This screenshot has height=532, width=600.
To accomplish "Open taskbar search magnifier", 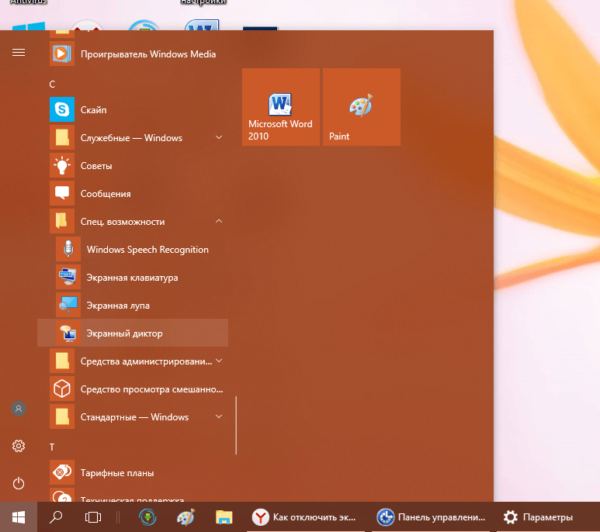I will pos(56,517).
